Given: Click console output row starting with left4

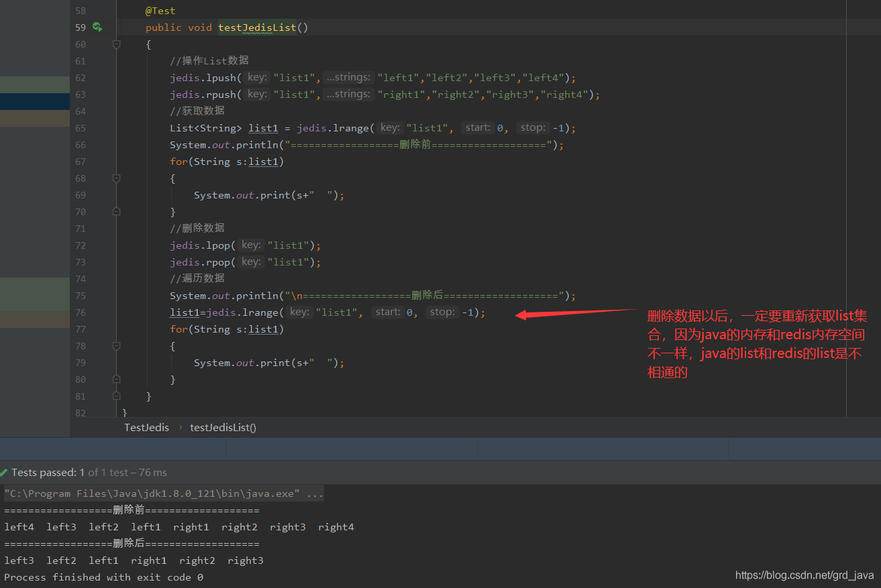Looking at the screenshot, I should pos(179,527).
